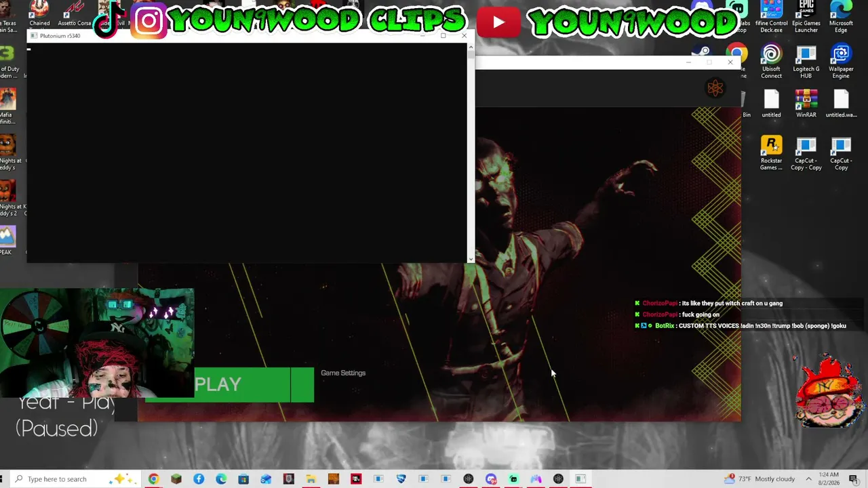
Task: Open the teal Streamlabs icon in the taskbar
Action: pyautogui.click(x=513, y=479)
